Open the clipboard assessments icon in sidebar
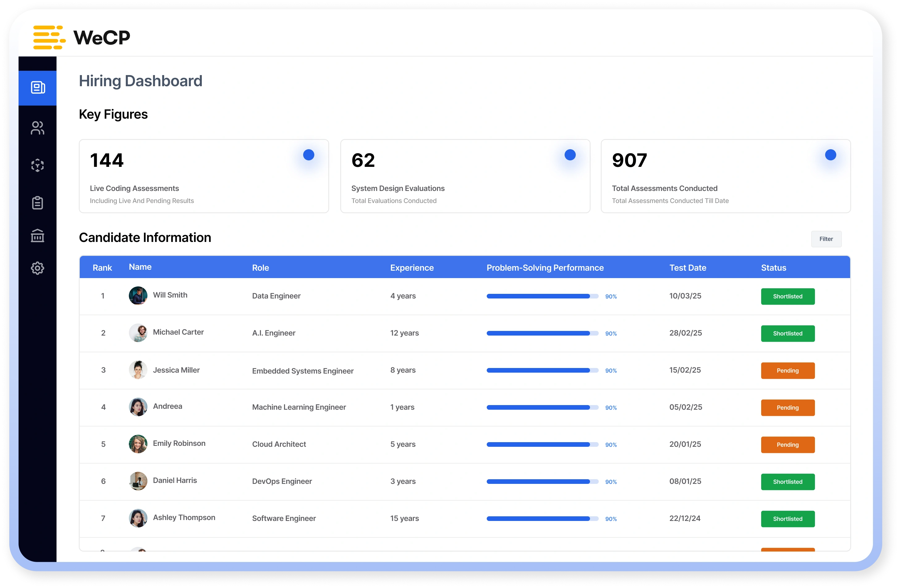Image resolution: width=899 pixels, height=588 pixels. coord(38,203)
